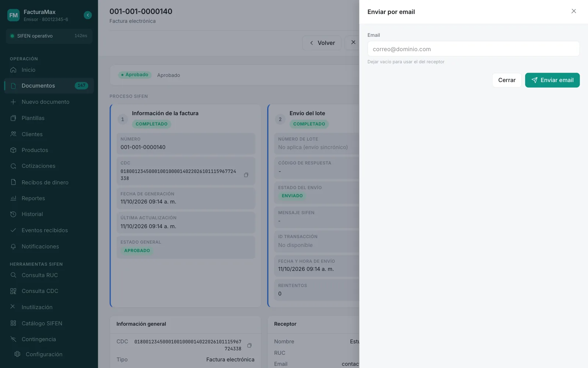
Task: Click the Cerrar button
Action: [507, 80]
